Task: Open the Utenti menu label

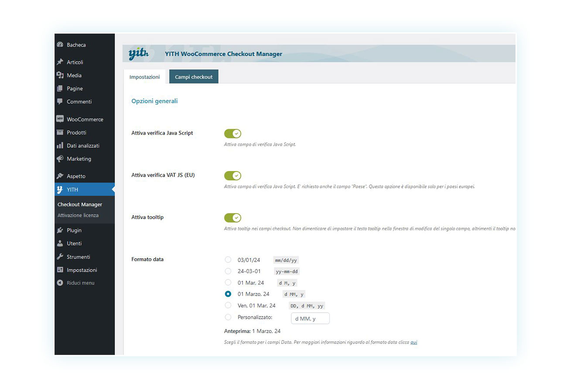Action: coord(74,243)
